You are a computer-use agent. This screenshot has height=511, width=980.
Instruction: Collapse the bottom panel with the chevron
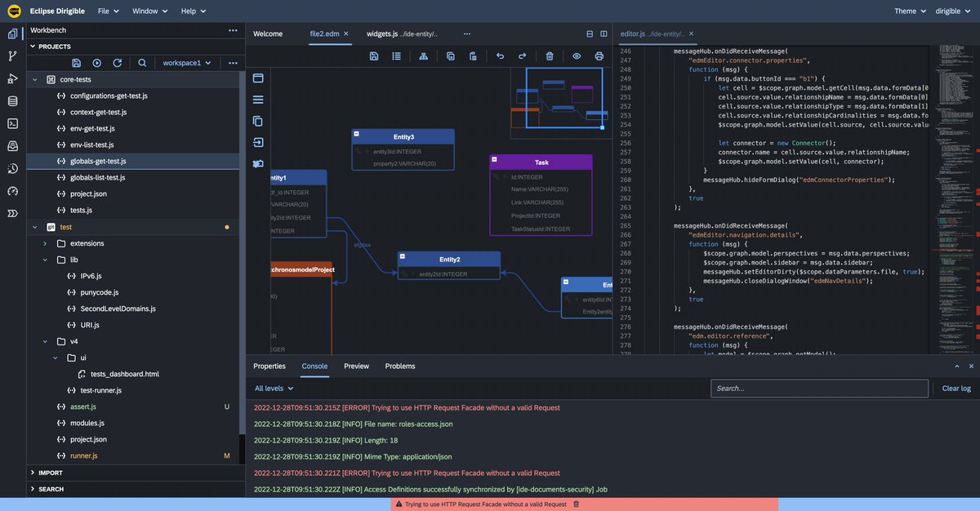click(x=957, y=367)
